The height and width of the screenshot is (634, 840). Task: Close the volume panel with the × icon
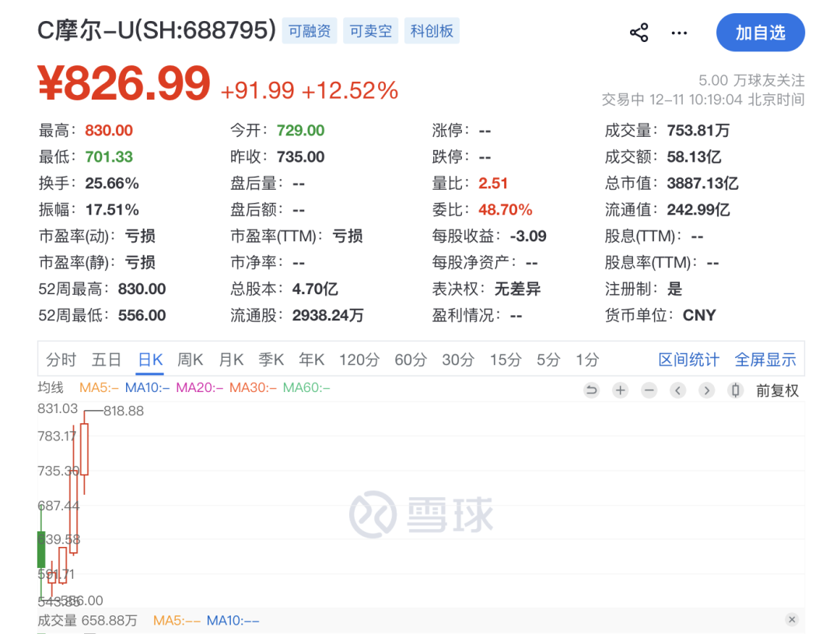coord(792,619)
